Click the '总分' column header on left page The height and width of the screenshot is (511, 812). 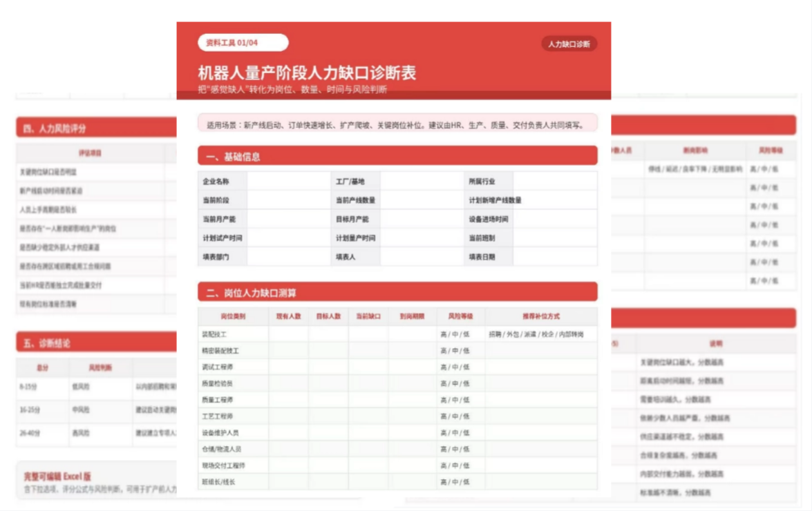pos(42,367)
